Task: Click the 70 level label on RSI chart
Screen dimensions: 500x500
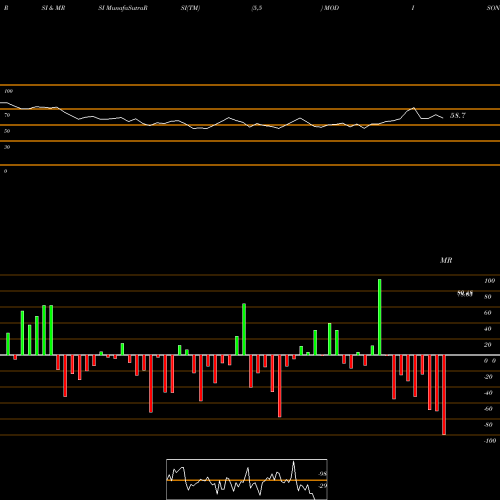Action: [x=7, y=115]
